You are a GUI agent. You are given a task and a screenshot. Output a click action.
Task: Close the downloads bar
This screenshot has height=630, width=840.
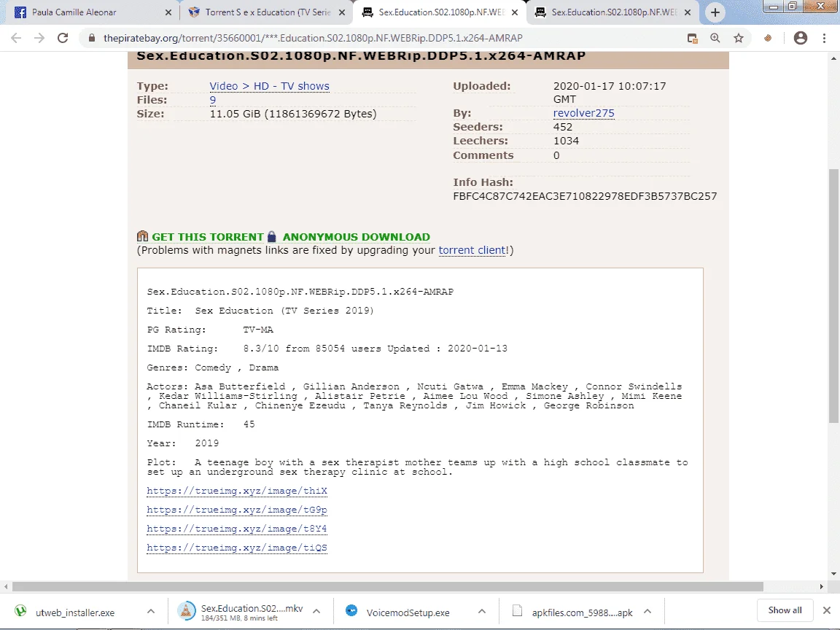827,610
